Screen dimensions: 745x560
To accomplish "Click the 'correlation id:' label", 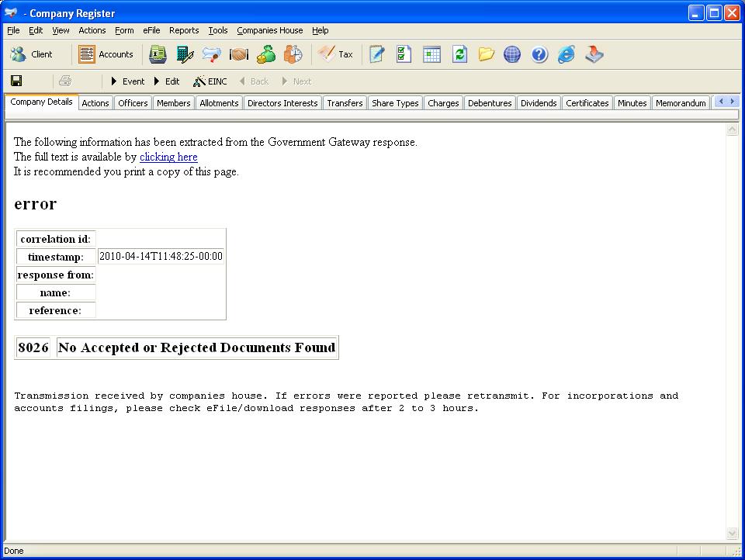I will 56,239.
